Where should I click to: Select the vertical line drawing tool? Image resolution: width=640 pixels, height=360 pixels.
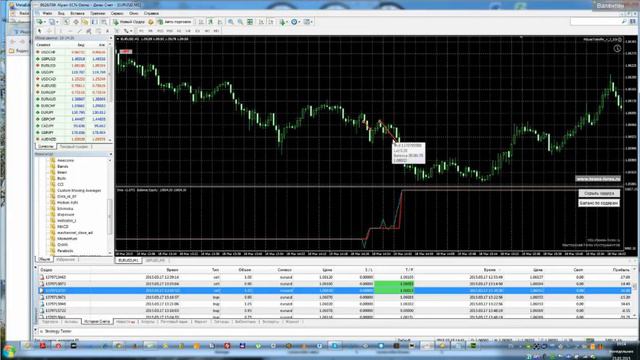pyautogui.click(x=60, y=31)
